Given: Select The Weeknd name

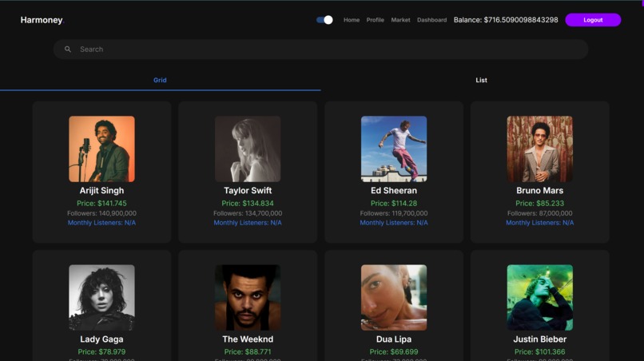Looking at the screenshot, I should pyautogui.click(x=248, y=339).
